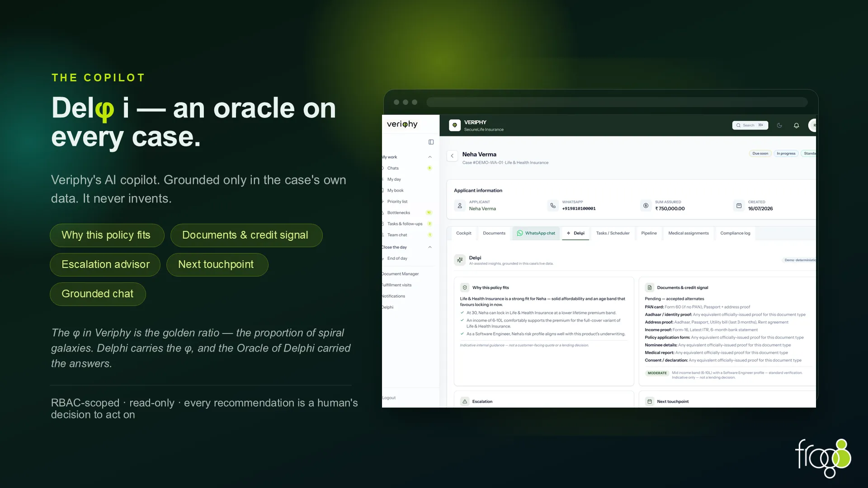
Task: Click the created date calendar icon
Action: click(x=739, y=206)
